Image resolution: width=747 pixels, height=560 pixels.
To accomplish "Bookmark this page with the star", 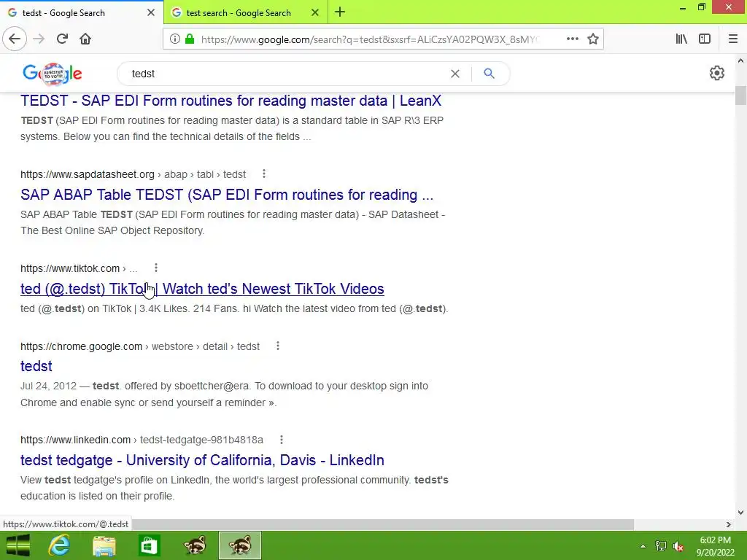I will point(592,39).
